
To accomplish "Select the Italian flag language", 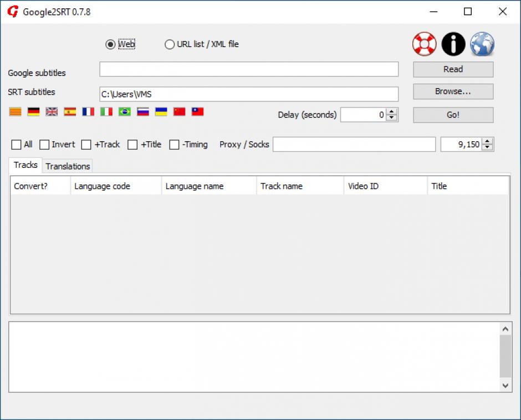I will tap(106, 111).
